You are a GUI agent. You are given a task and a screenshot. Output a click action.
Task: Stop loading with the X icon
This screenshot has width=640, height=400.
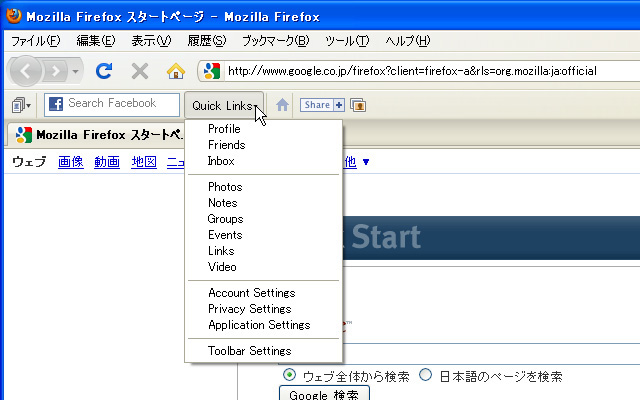(x=140, y=71)
